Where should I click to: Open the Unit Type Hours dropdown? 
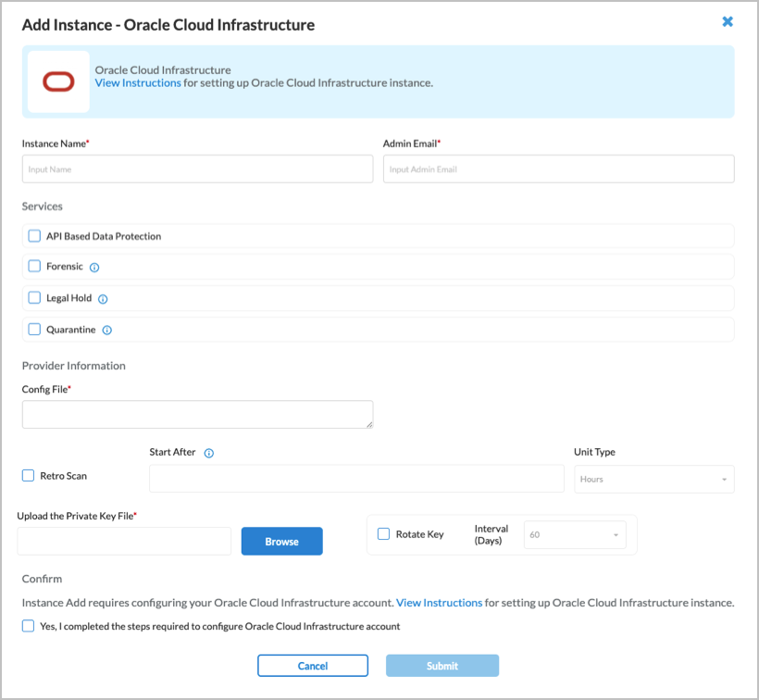654,480
